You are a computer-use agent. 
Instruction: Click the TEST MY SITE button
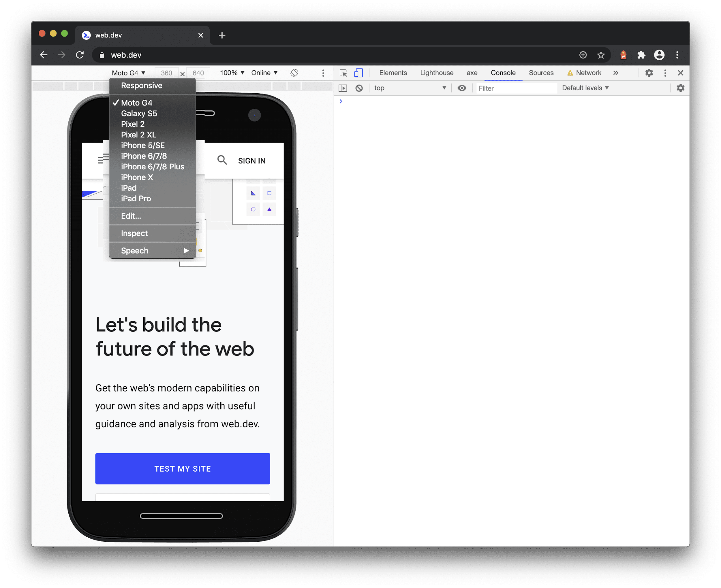[182, 469]
